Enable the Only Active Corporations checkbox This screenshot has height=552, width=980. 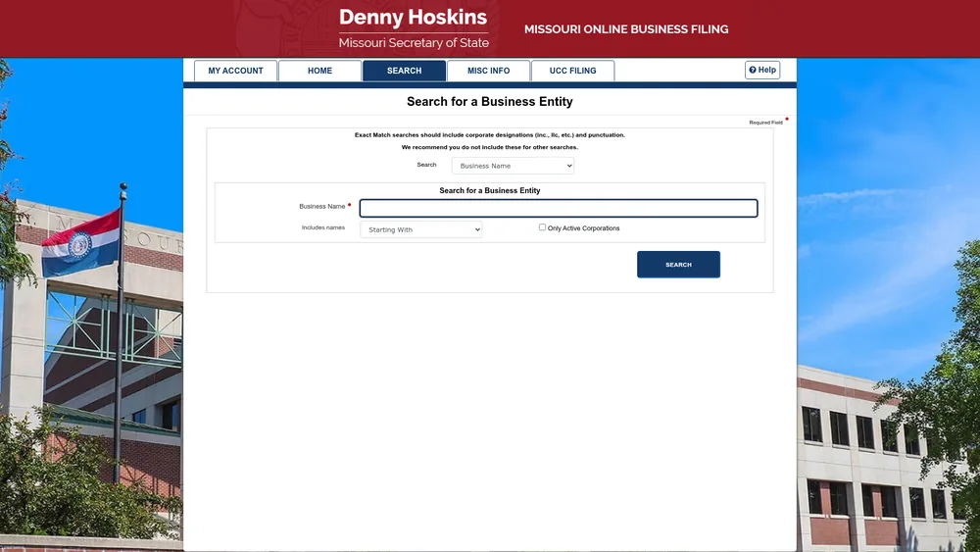(x=543, y=227)
